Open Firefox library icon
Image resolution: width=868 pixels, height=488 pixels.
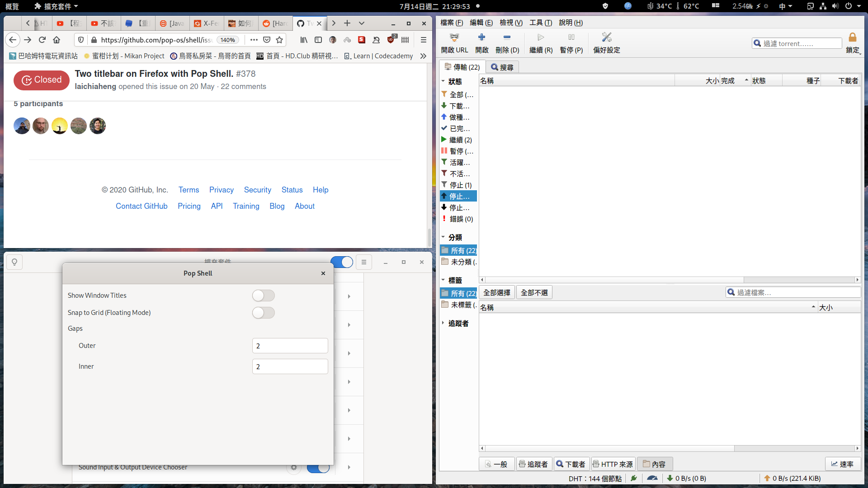pos(304,40)
